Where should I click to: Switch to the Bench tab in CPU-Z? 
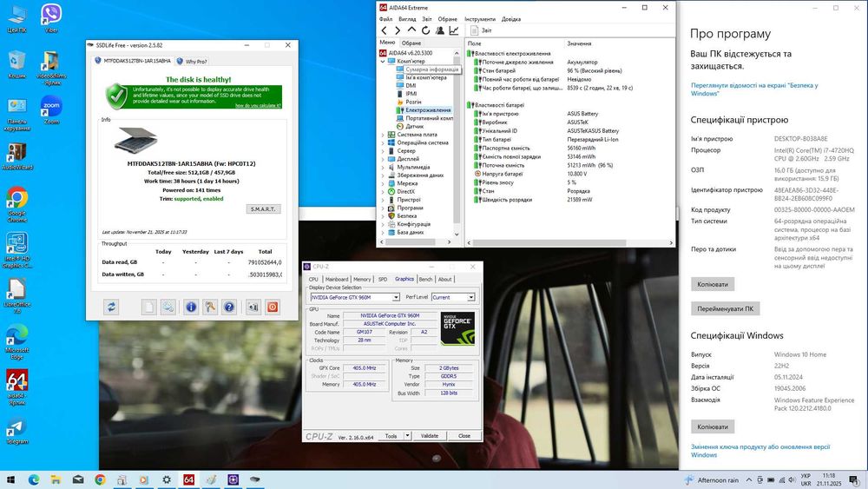tap(425, 279)
